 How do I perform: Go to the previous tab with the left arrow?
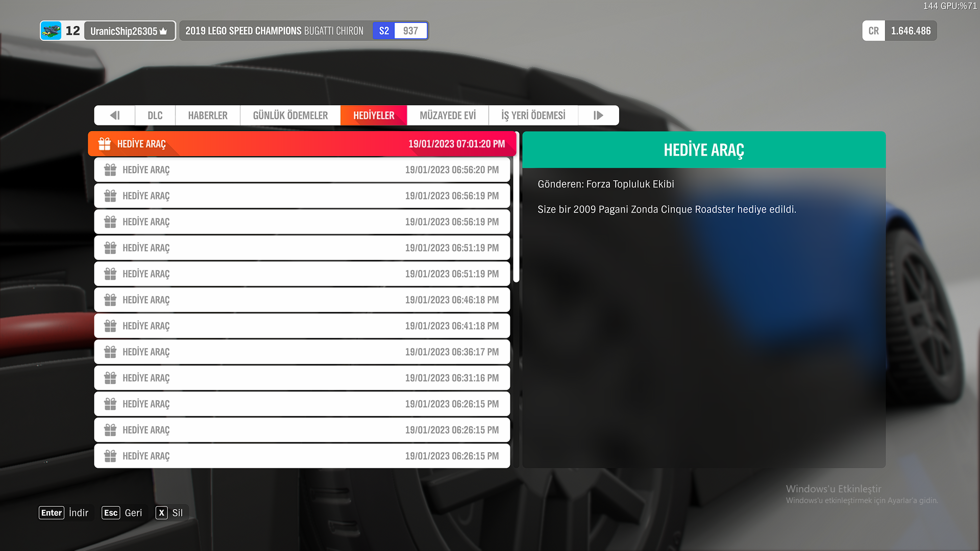point(115,115)
